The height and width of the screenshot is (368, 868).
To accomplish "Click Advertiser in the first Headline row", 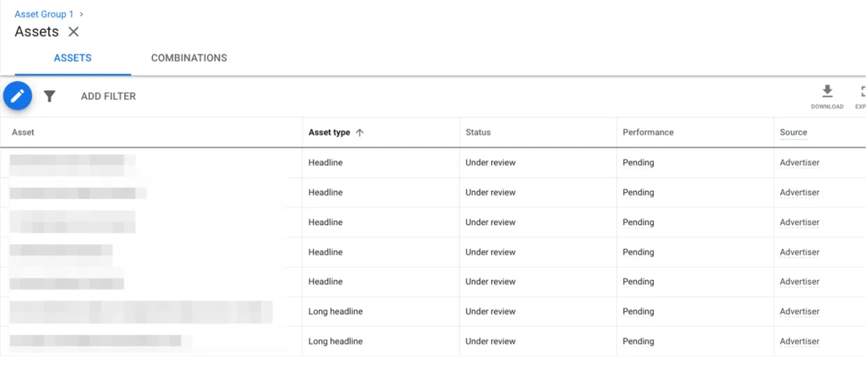I will 799,163.
